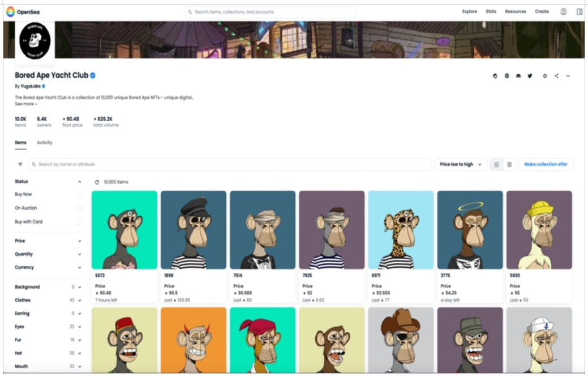Click the 6.4K owners stat
This screenshot has height=376, width=588.
(44, 122)
